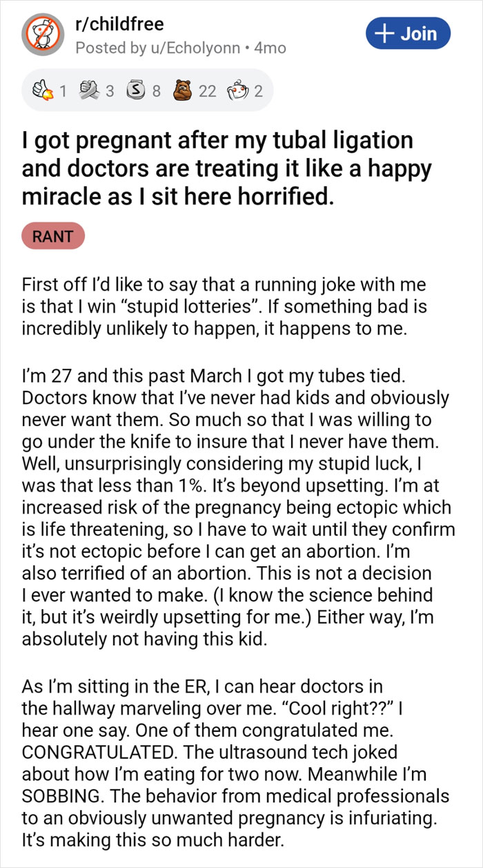Click the plus icon inside the Join button
This screenshot has height=868, width=483.
click(x=383, y=32)
